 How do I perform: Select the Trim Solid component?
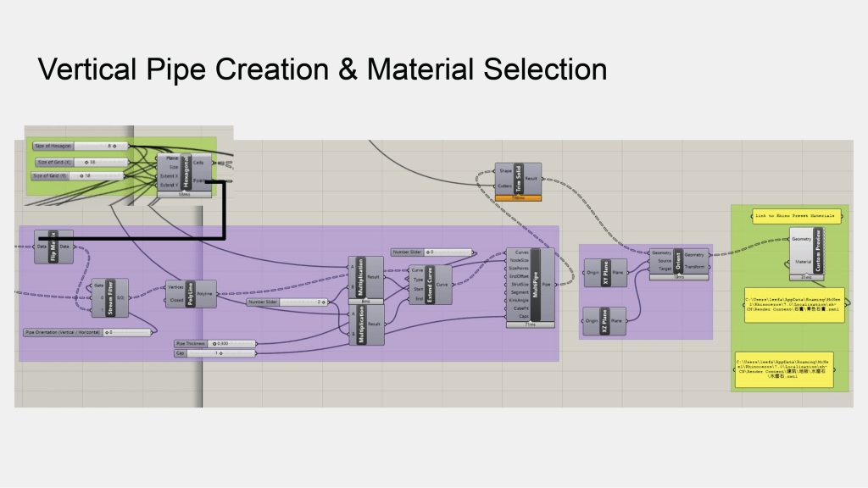pyautogui.click(x=519, y=179)
